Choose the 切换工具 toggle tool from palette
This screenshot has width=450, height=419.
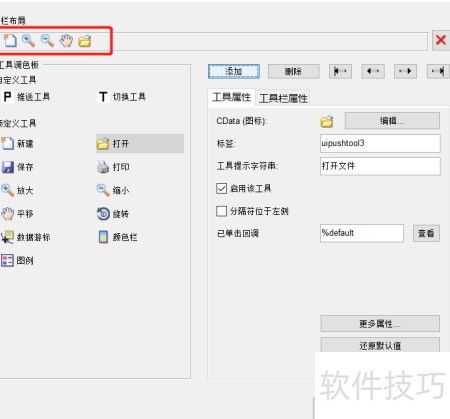click(x=122, y=97)
